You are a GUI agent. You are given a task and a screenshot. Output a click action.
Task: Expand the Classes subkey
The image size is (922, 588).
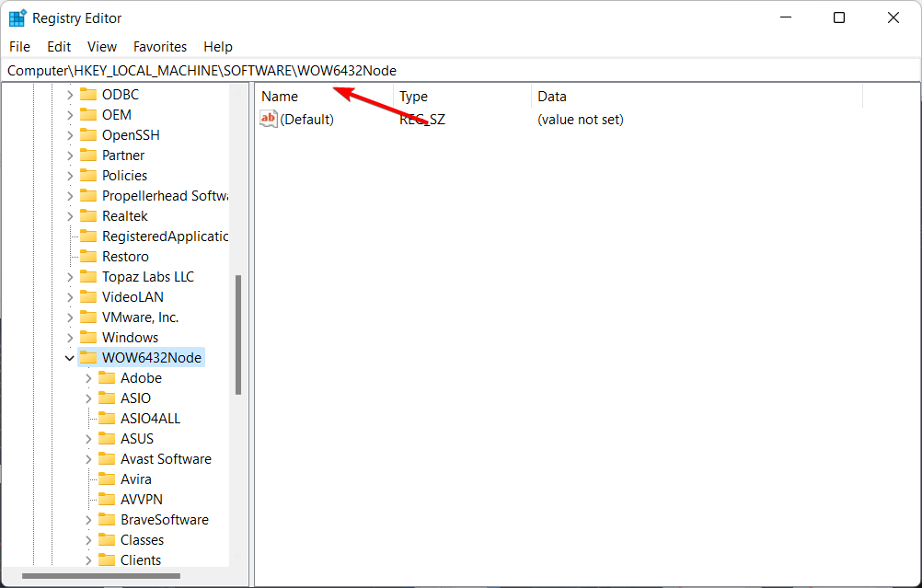click(x=88, y=540)
